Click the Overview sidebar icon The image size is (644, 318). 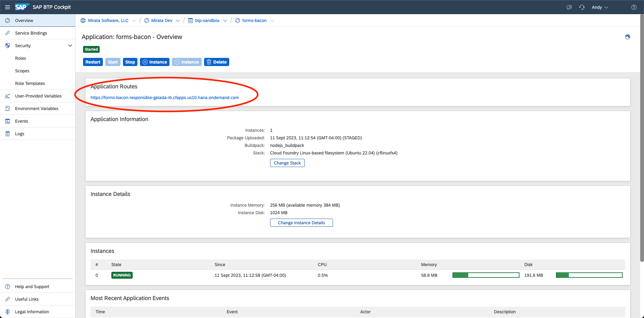pos(8,20)
